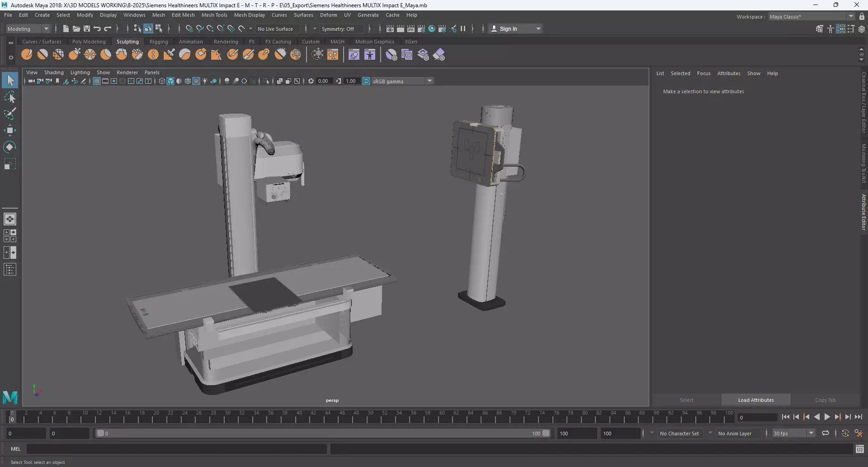The image size is (868, 467).
Task: Open the shelf options gear menu
Action: 11,58
